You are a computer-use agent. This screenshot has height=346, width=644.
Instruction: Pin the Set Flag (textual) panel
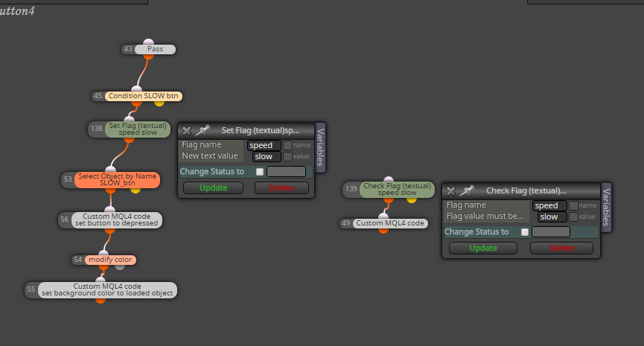click(x=202, y=130)
